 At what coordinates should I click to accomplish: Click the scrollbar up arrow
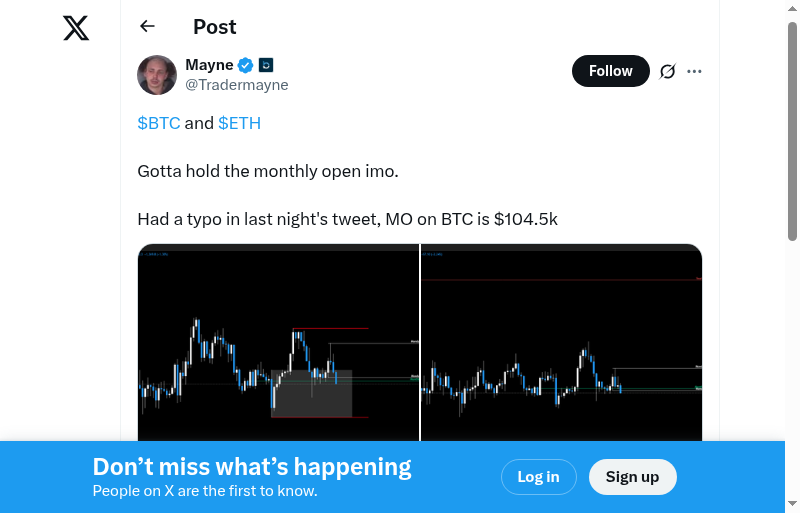[792, 8]
